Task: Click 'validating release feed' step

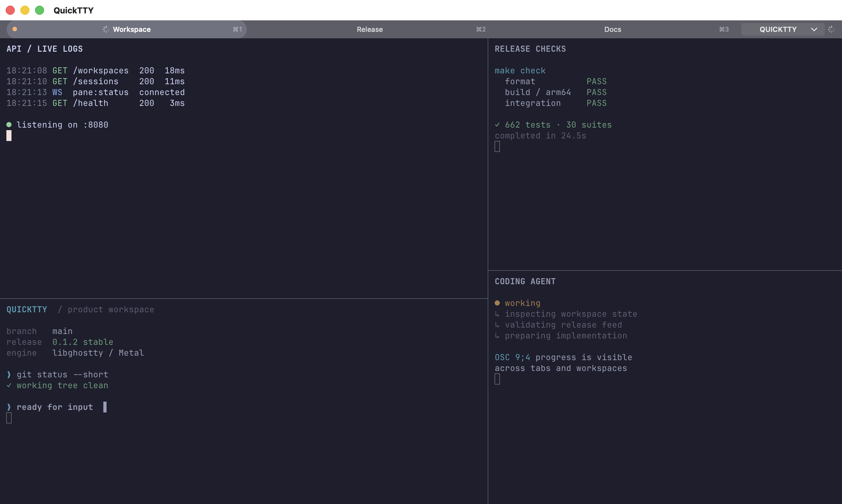Action: (x=563, y=325)
